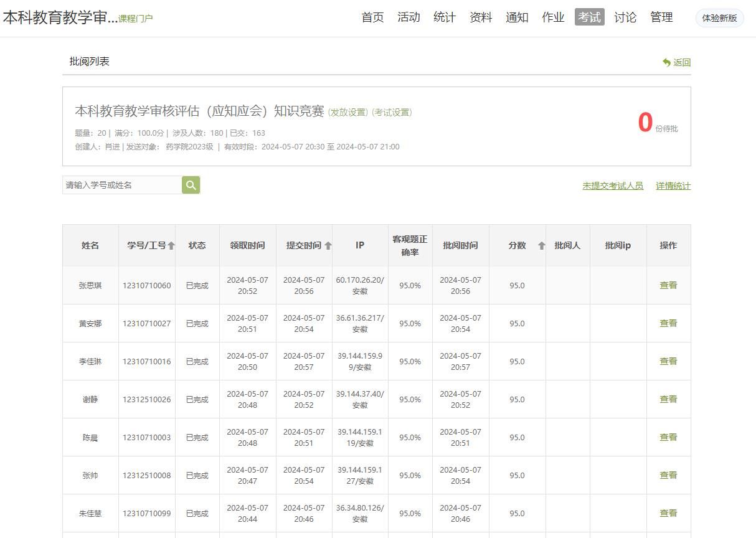Sort by 分数 column arrow

541,246
